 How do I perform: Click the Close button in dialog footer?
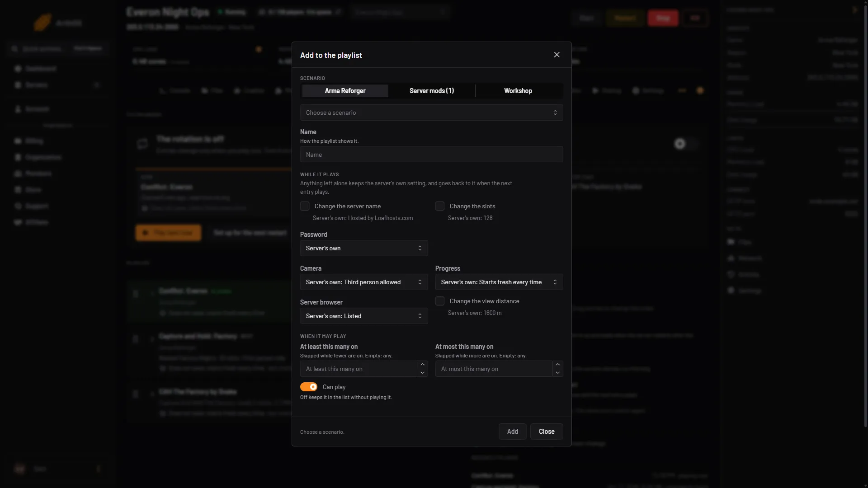pos(547,432)
